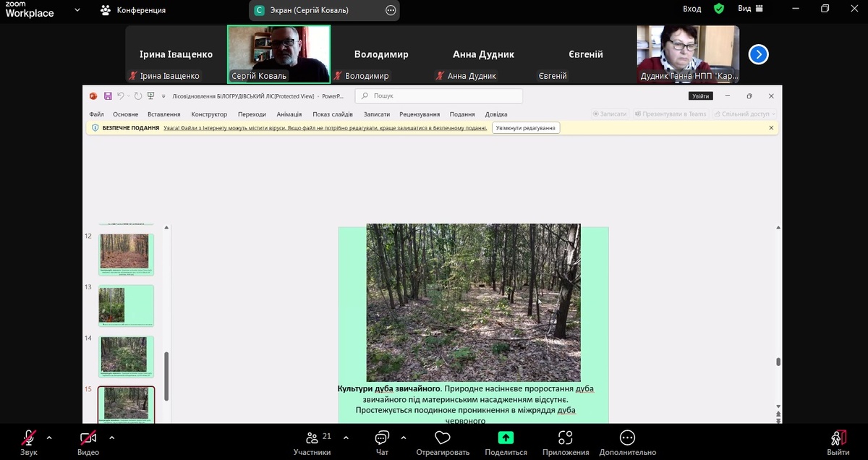Click the Leave meeting icon

(x=838, y=438)
